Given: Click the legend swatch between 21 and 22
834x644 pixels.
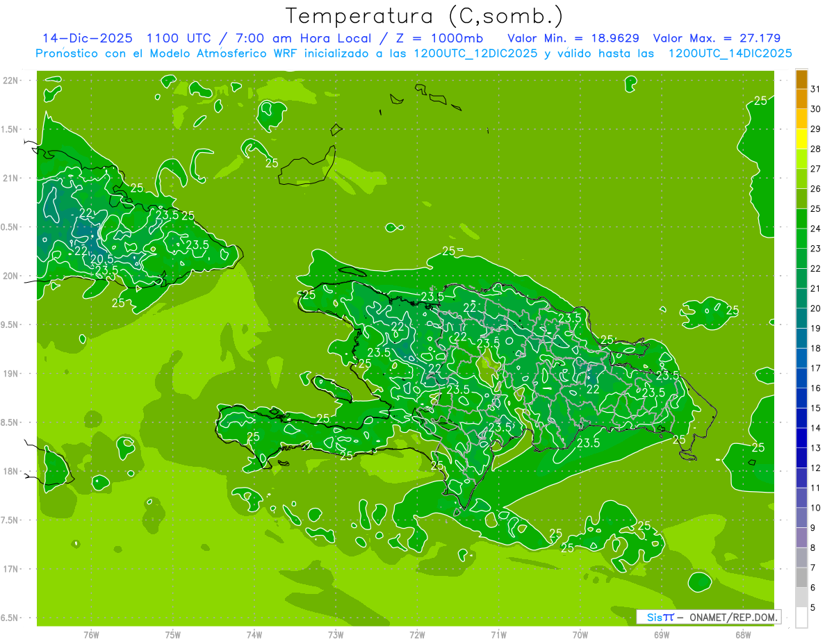Looking at the screenshot, I should [801, 279].
